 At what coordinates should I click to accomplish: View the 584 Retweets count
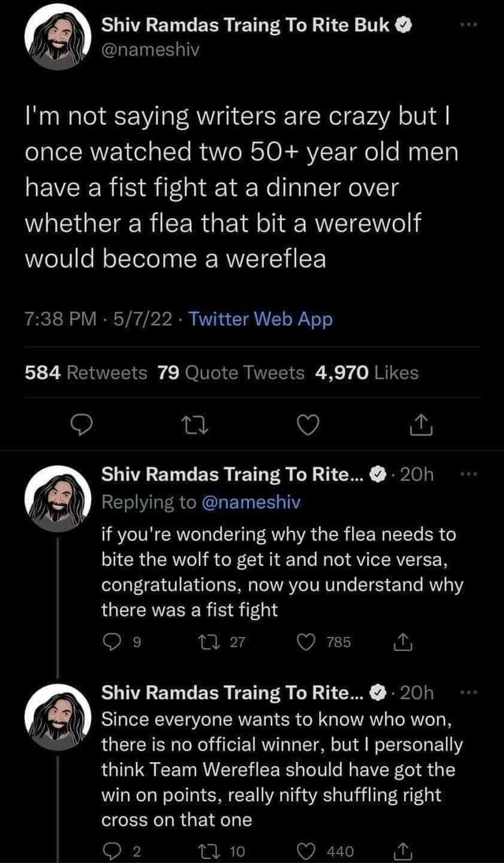(x=77, y=373)
